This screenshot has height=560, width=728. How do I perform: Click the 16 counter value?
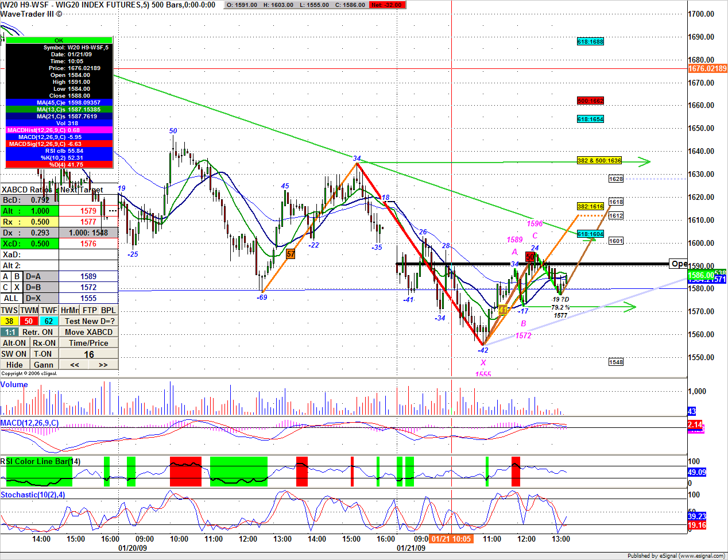[x=89, y=354]
